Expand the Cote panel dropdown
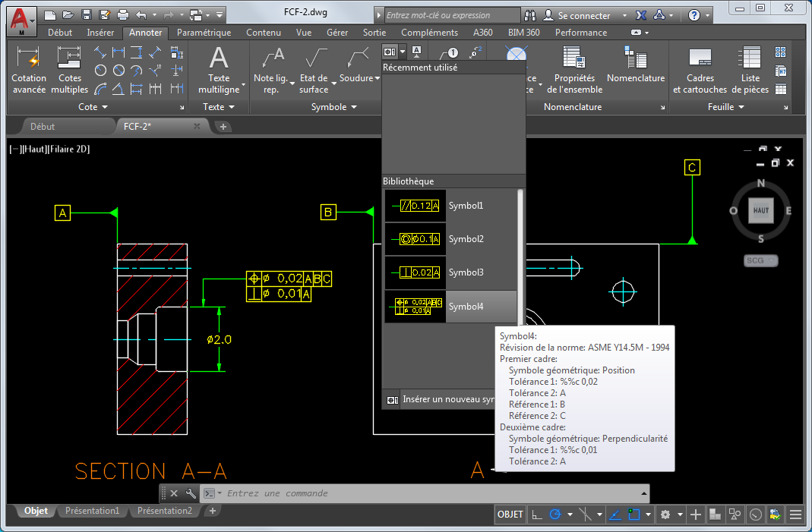Viewport: 812px width, 532px height. (x=93, y=106)
